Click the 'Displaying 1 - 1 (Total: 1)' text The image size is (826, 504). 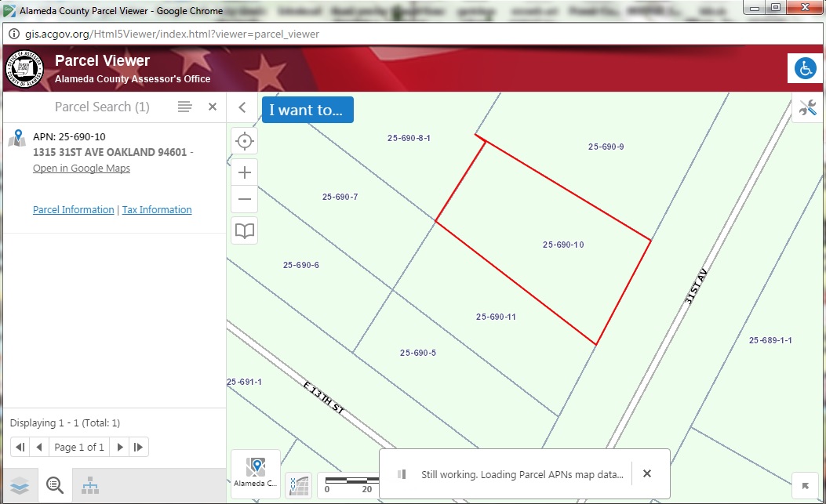65,423
